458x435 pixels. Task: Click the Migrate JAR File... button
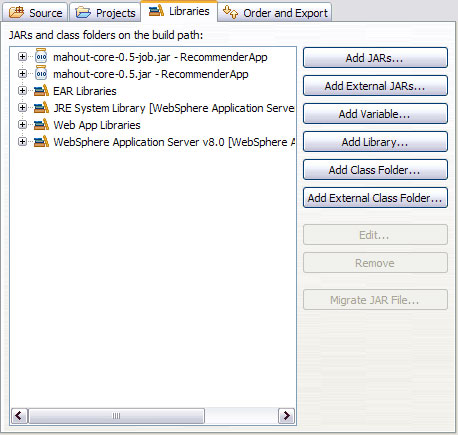point(375,300)
